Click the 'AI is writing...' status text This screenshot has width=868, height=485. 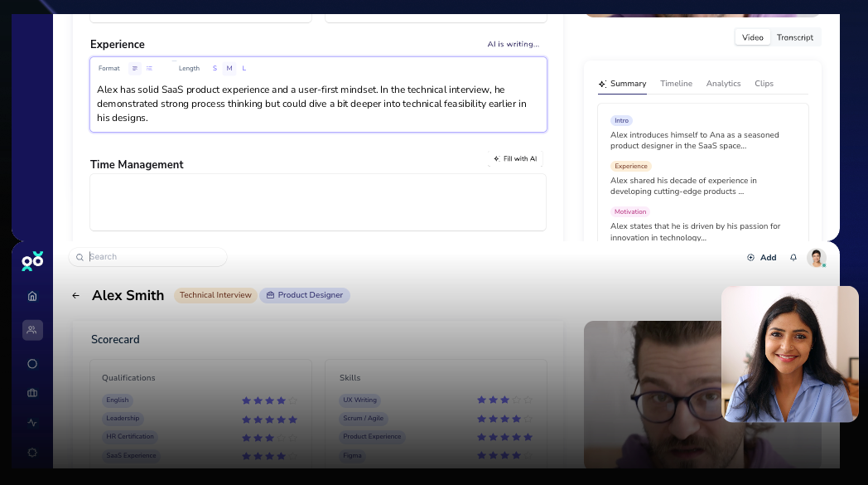(514, 44)
